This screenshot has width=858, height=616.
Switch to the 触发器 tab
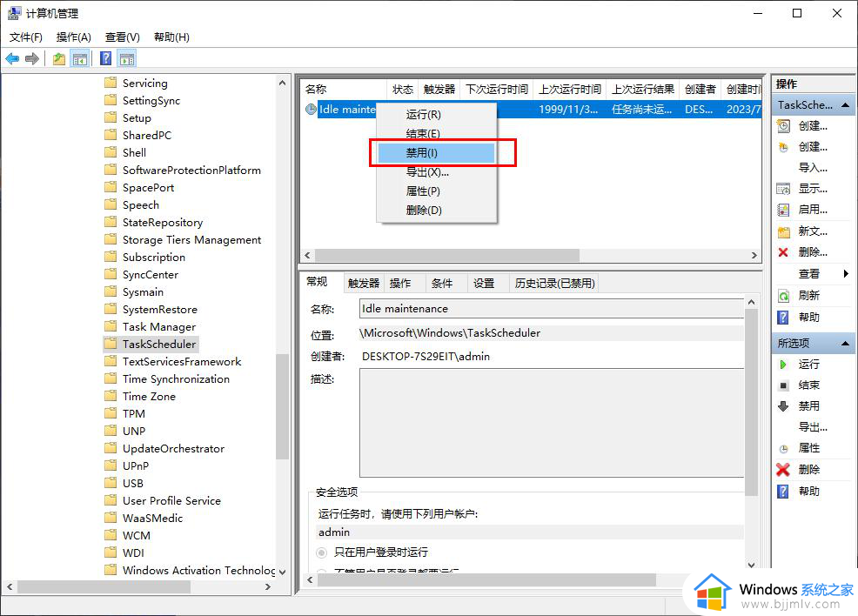pos(364,284)
